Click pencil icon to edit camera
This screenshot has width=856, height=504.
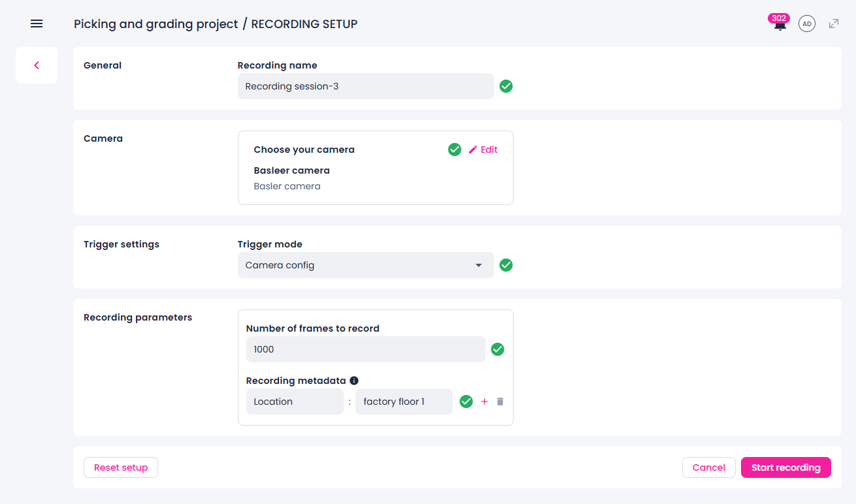tap(473, 150)
